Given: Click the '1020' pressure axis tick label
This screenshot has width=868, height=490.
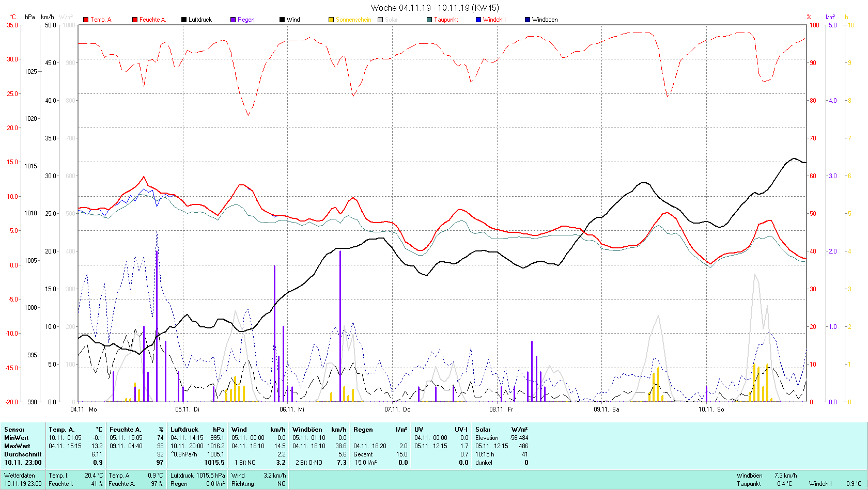Looking at the screenshot, I should click(x=30, y=118).
